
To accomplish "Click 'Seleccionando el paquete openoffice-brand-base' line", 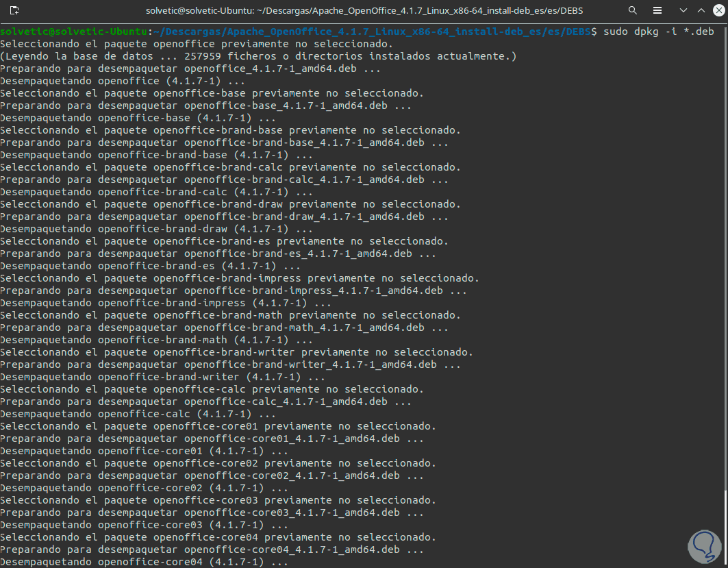I will coord(230,130).
